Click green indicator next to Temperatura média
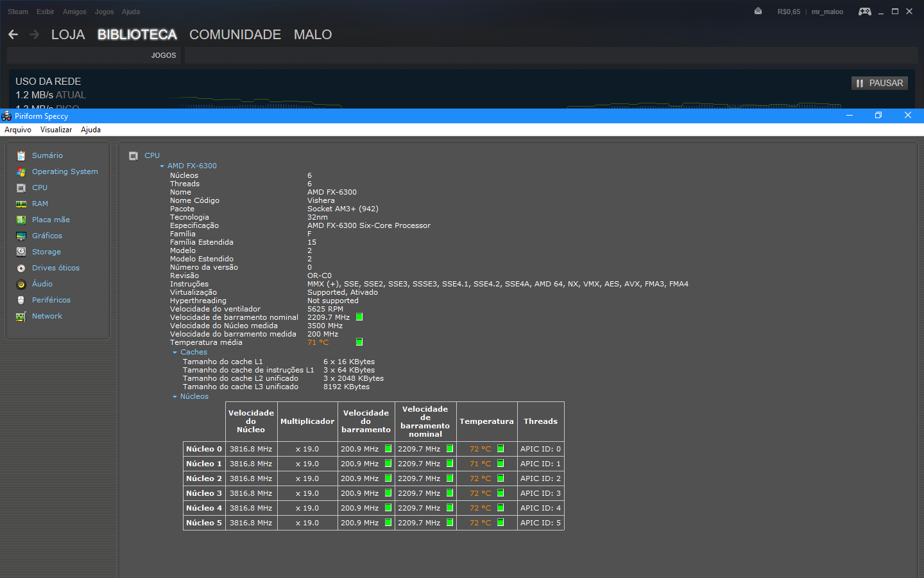The image size is (924, 578). click(359, 342)
